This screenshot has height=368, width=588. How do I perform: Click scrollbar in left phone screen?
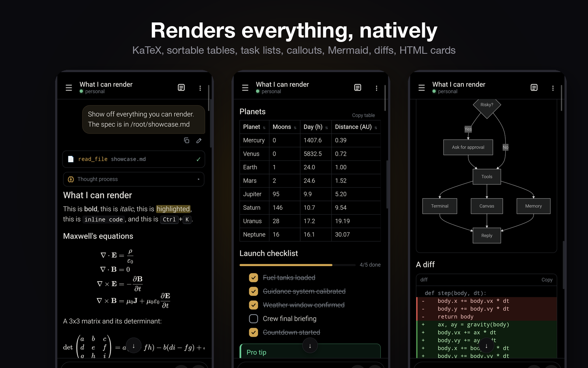click(x=208, y=98)
